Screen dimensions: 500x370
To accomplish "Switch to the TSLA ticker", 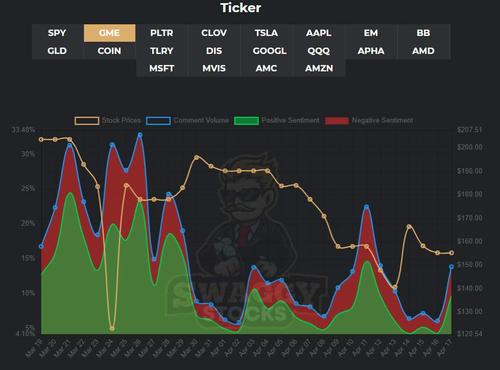I will click(266, 33).
